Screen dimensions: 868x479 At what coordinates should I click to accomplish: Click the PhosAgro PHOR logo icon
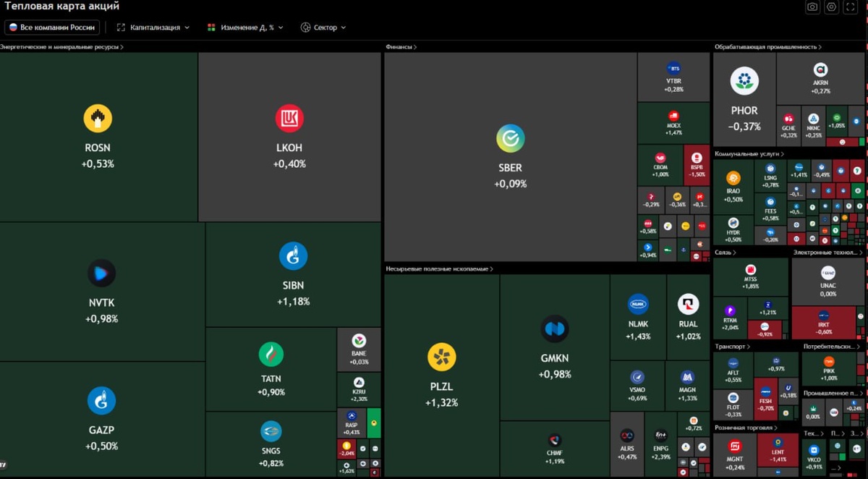point(744,81)
